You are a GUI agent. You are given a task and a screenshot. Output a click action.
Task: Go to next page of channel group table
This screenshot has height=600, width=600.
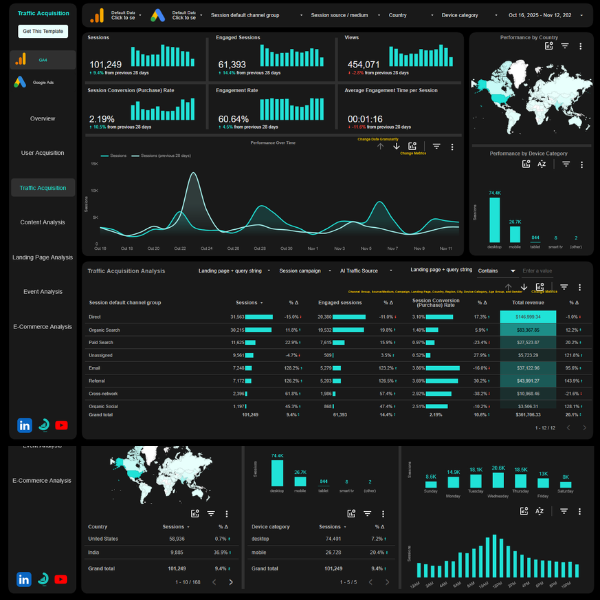coord(584,428)
